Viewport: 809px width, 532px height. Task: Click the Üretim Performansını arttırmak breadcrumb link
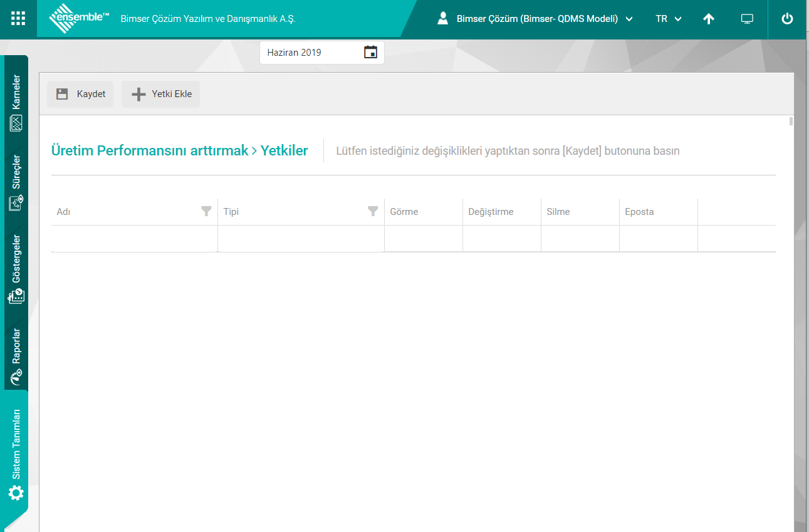coord(150,151)
